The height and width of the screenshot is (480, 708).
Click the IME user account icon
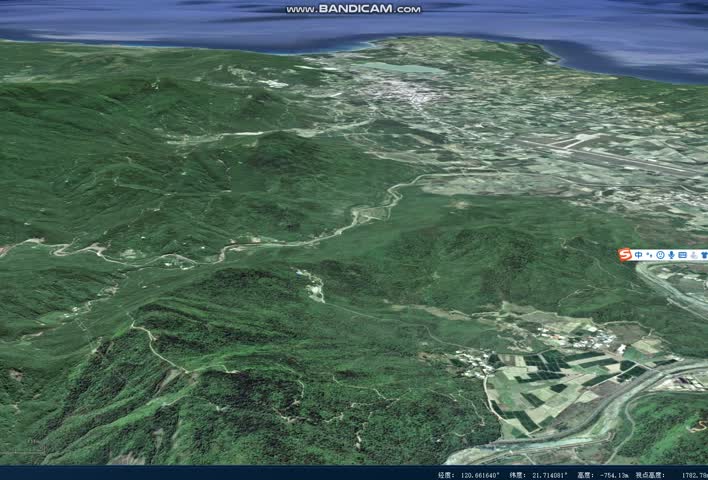tap(693, 256)
